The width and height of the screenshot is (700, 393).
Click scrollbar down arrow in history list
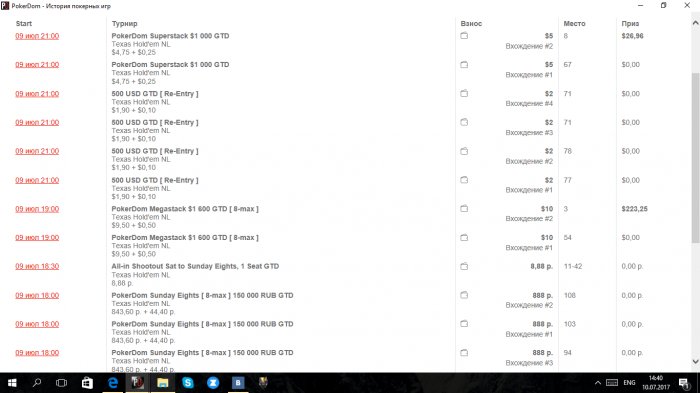pyautogui.click(x=695, y=361)
